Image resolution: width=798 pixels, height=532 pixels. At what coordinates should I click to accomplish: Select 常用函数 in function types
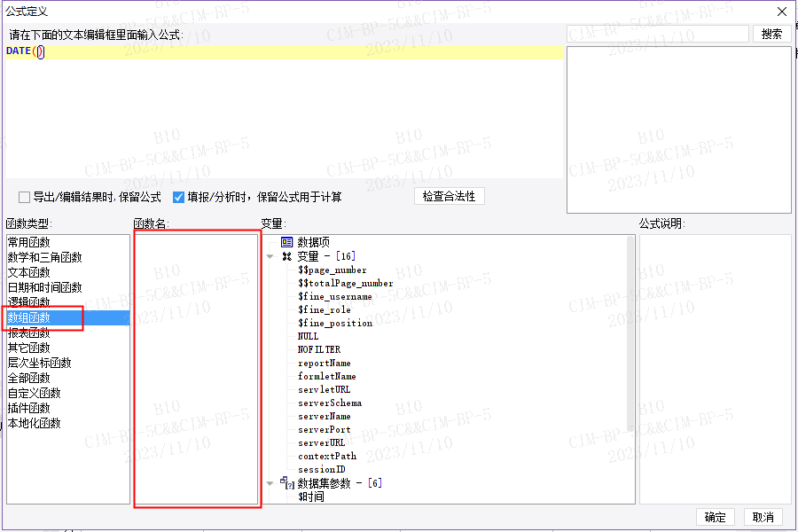(x=29, y=242)
